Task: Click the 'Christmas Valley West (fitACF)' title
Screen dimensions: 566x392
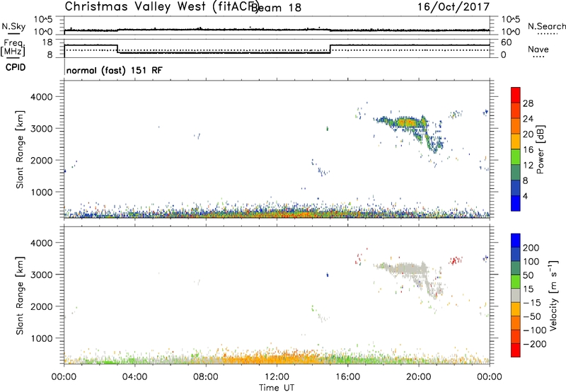Action: click(x=161, y=7)
